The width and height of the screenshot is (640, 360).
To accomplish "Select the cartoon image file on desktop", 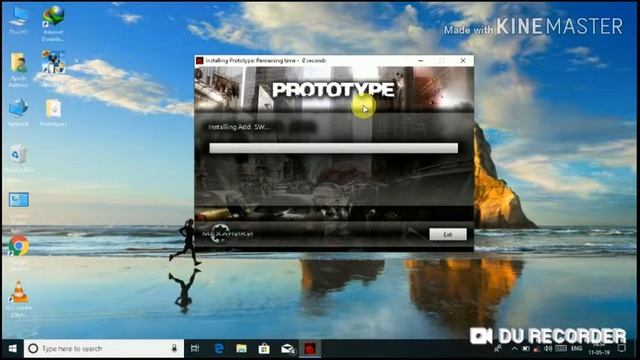I will [53, 62].
